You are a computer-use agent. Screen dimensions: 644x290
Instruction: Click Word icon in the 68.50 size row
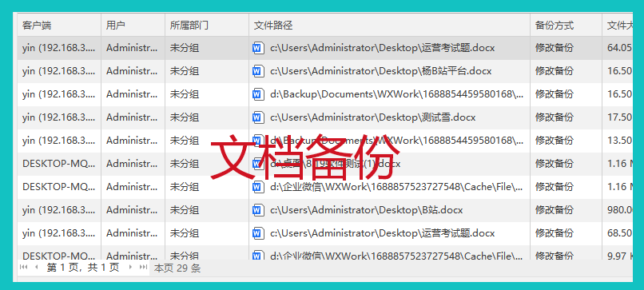pyautogui.click(x=258, y=234)
